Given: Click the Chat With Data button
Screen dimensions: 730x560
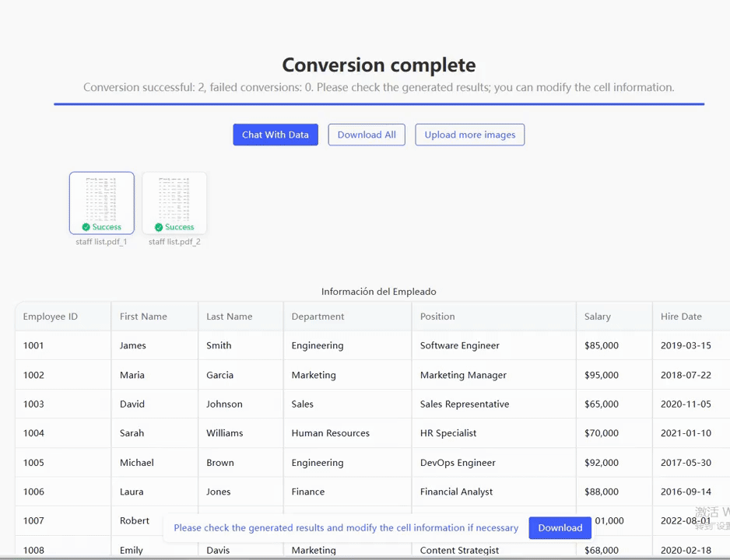Looking at the screenshot, I should pos(276,135).
